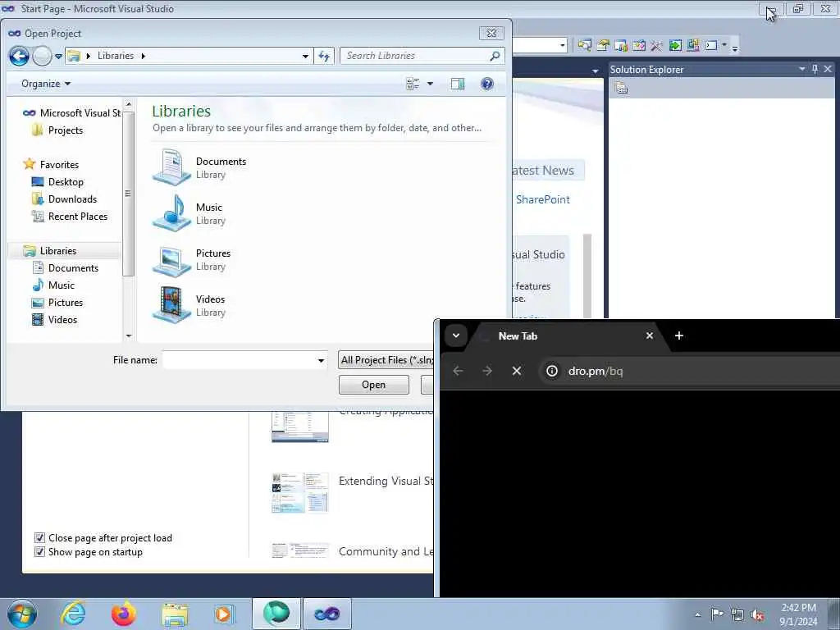Open the Organize dropdown menu

tap(46, 84)
